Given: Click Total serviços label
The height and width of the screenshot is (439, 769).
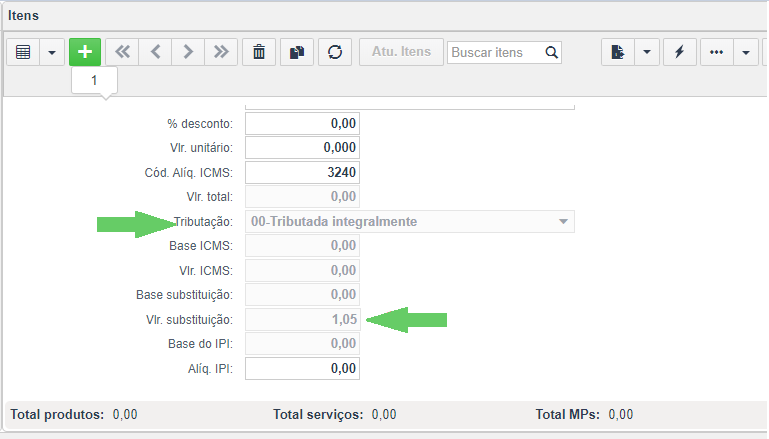Looking at the screenshot, I should point(318,414).
